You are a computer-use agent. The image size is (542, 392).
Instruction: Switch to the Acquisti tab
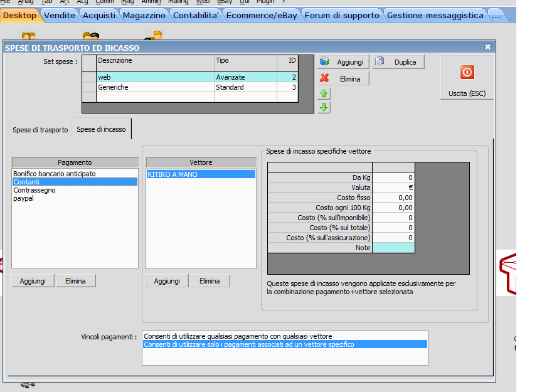click(99, 16)
